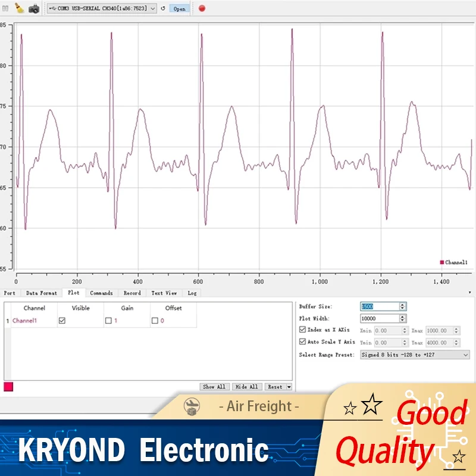Adjust the Buffer Size spinner arrows
This screenshot has width=476, height=476.
click(x=403, y=306)
